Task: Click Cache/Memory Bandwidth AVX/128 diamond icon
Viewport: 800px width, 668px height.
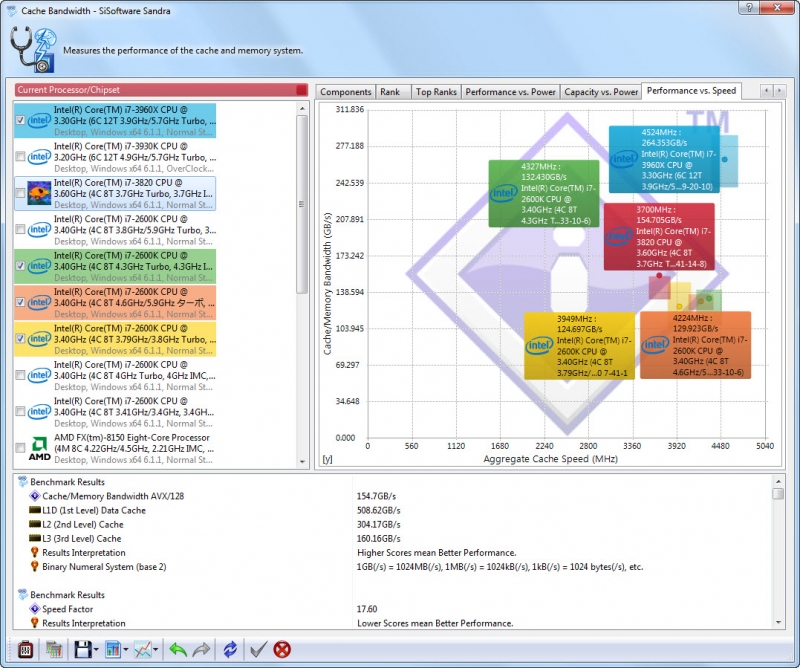Action: coord(35,496)
